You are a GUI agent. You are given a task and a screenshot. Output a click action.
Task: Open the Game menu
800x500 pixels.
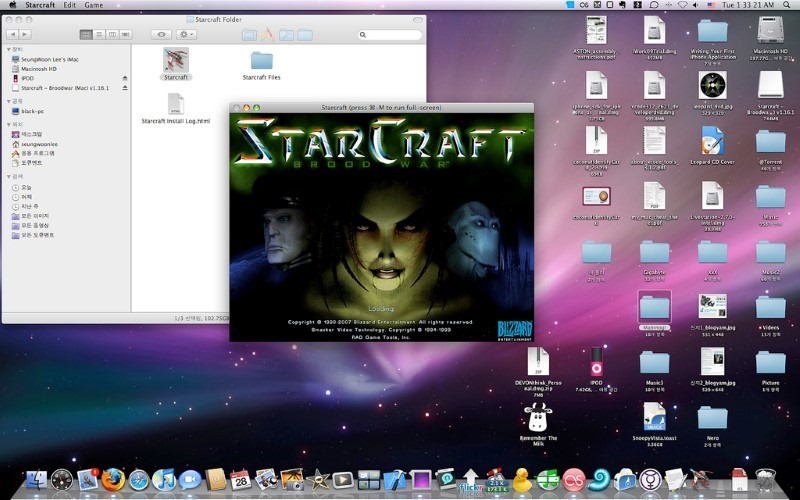click(94, 5)
